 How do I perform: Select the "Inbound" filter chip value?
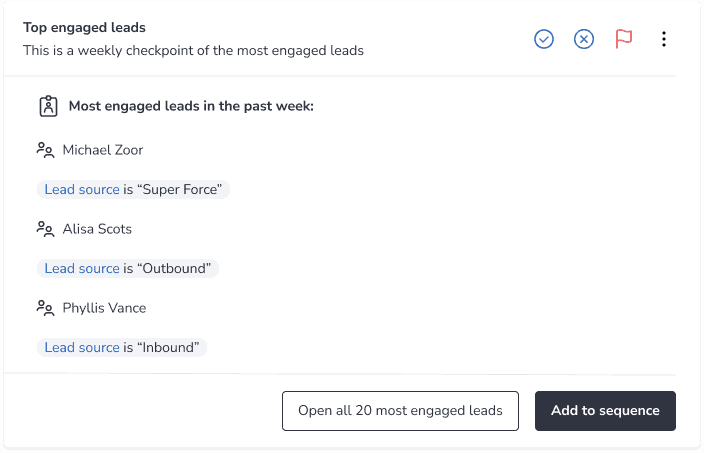(168, 347)
